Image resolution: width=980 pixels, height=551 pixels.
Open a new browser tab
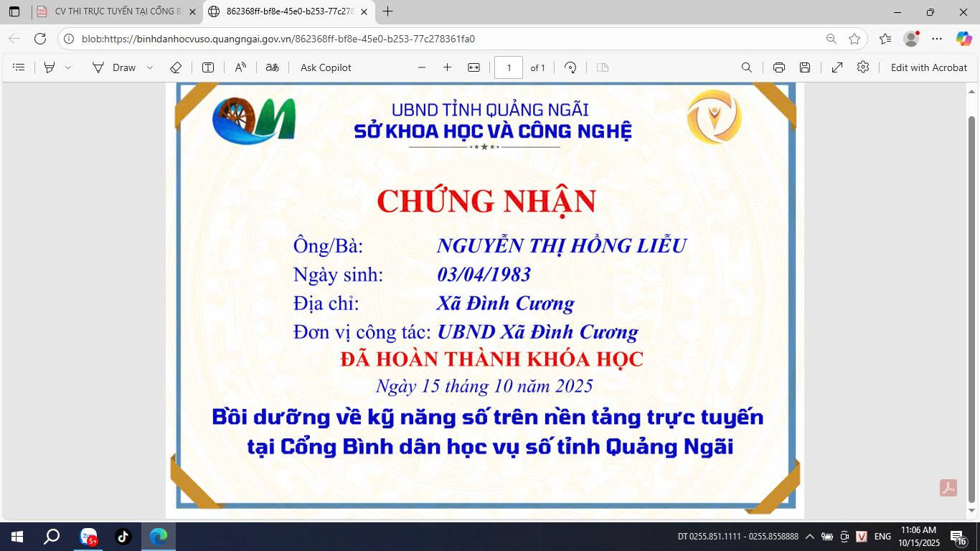[x=388, y=11]
